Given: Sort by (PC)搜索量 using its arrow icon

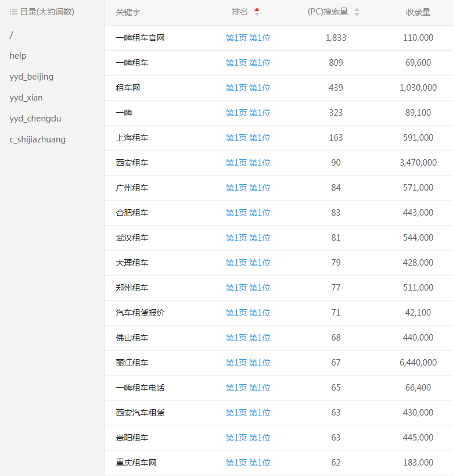Looking at the screenshot, I should pyautogui.click(x=357, y=12).
